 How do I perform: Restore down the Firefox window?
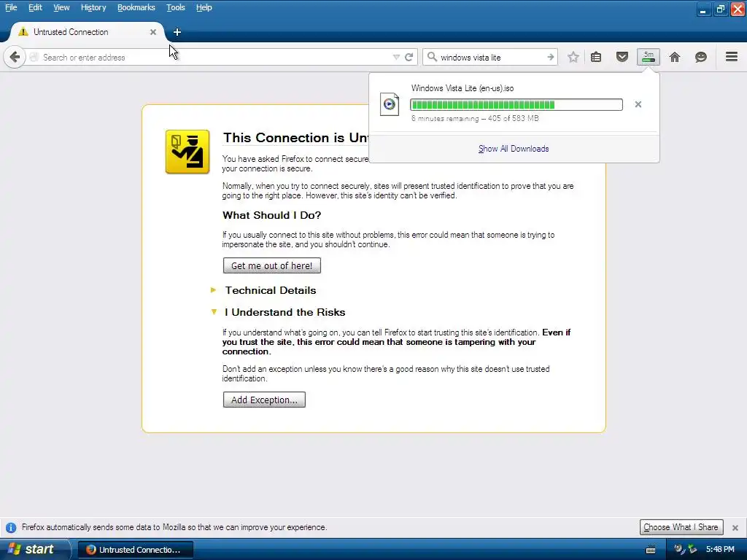720,9
